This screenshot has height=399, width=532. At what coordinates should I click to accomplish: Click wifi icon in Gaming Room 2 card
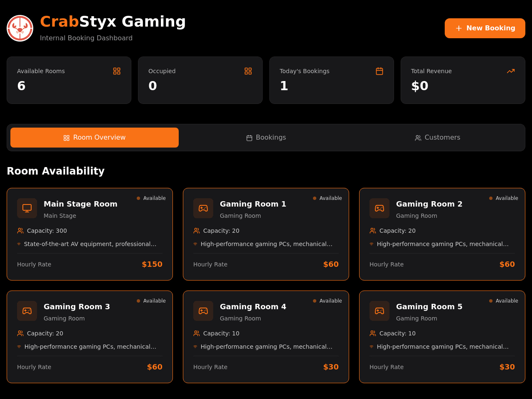coord(372,244)
